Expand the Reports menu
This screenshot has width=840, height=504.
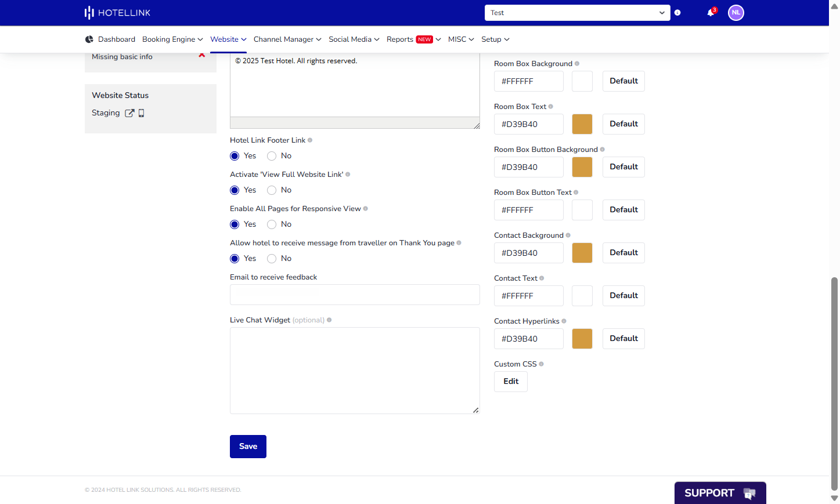coord(414,39)
